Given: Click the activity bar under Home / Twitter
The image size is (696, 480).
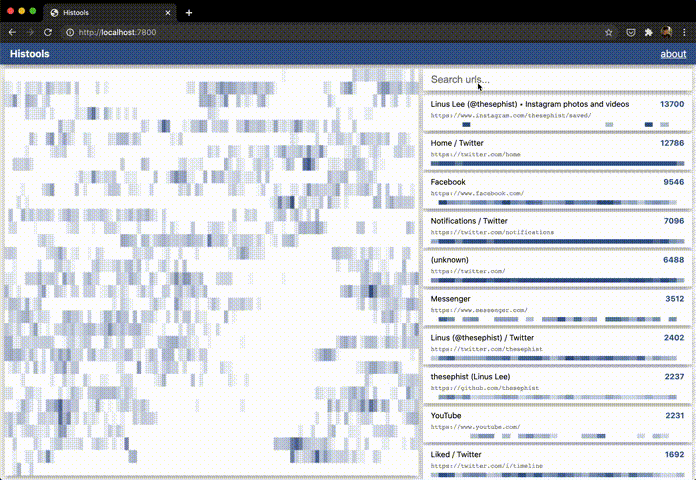Looking at the screenshot, I should coord(557,163).
